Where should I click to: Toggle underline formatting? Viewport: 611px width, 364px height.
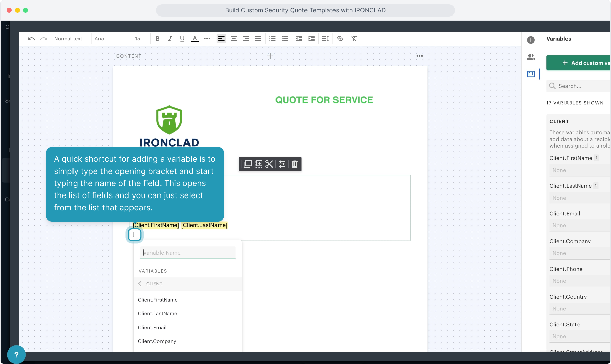[x=182, y=39]
